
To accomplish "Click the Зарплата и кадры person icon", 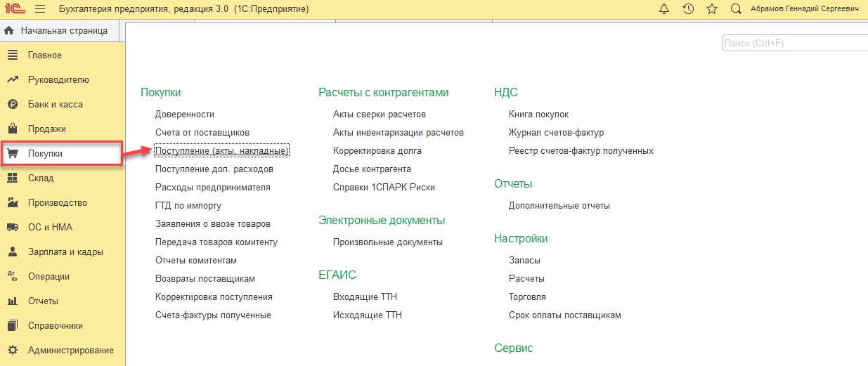I will click(x=12, y=252).
